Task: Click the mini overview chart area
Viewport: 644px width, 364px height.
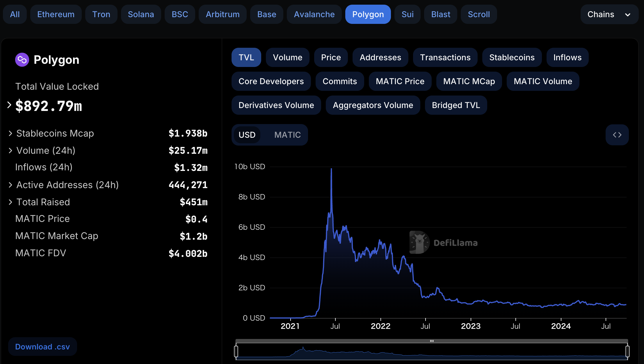Action: point(432,351)
